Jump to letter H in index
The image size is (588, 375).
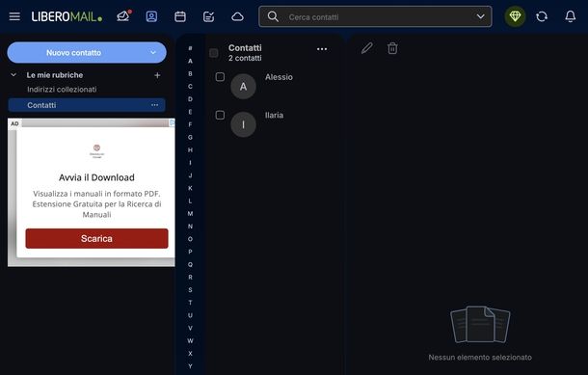coord(190,150)
